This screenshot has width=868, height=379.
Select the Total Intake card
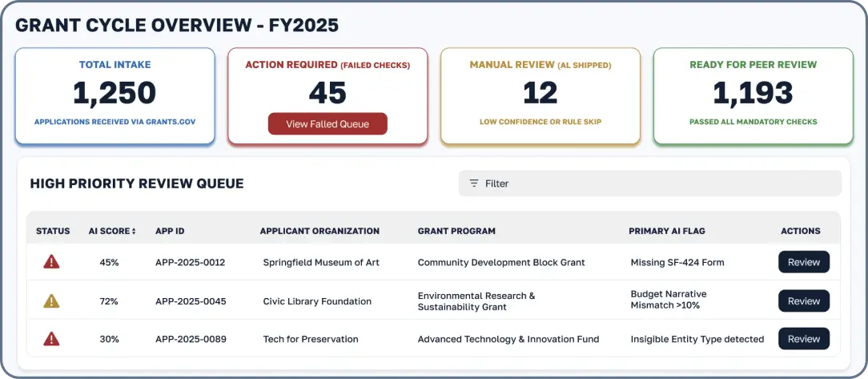[115, 96]
